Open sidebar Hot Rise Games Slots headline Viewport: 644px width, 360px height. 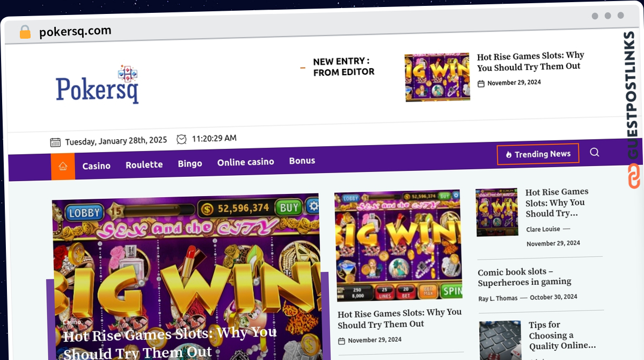(x=557, y=203)
